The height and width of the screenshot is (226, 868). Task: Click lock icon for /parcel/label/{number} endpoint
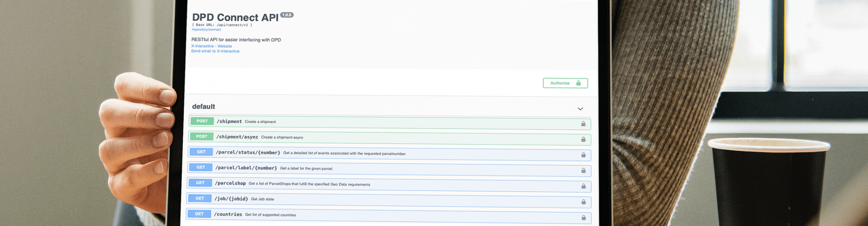pyautogui.click(x=583, y=171)
